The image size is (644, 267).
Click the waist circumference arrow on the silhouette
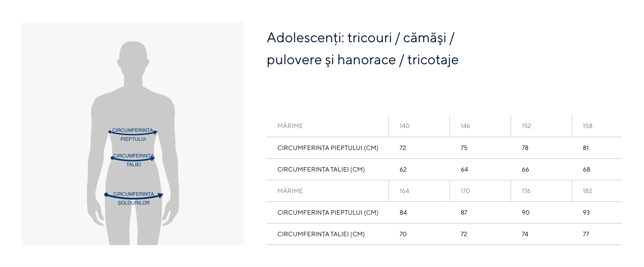coord(133,159)
